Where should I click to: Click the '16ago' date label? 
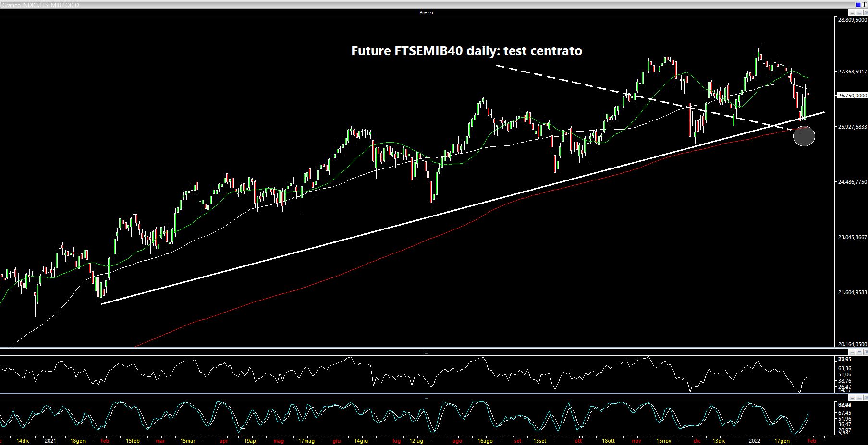485,441
